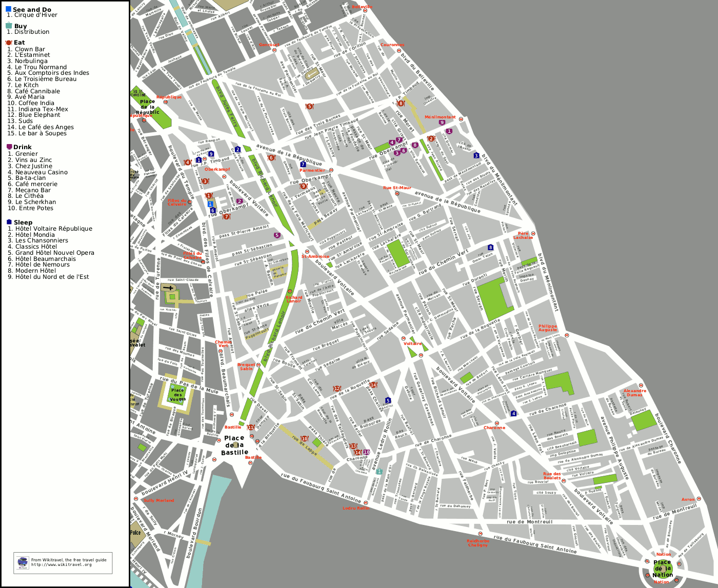This screenshot has width=718, height=588.
Task: Click the numbered marker 5 on boulevard Richard Lenoir
Action: point(276,235)
